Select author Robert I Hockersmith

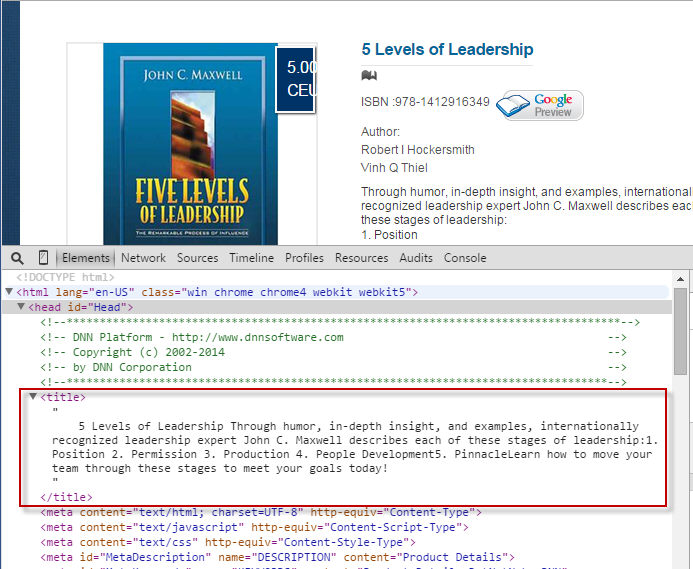point(418,150)
